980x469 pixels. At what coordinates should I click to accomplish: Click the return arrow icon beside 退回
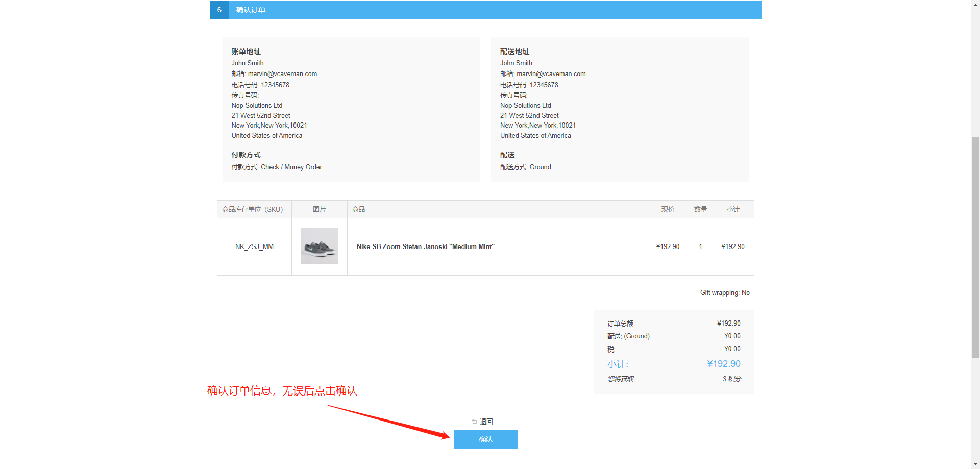[474, 422]
